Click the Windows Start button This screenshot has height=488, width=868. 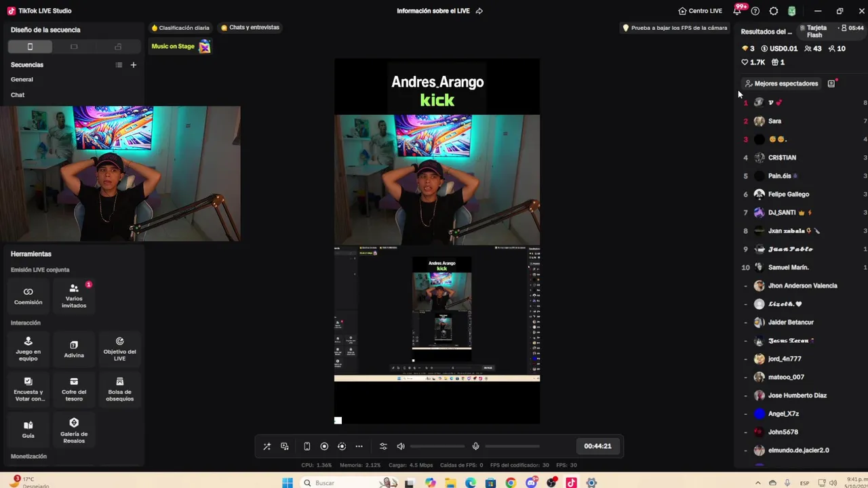click(x=288, y=483)
